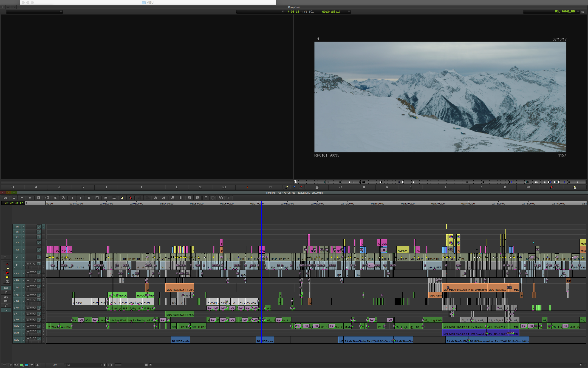Click the red Lift button in timeline toolbar

[x=130, y=198]
